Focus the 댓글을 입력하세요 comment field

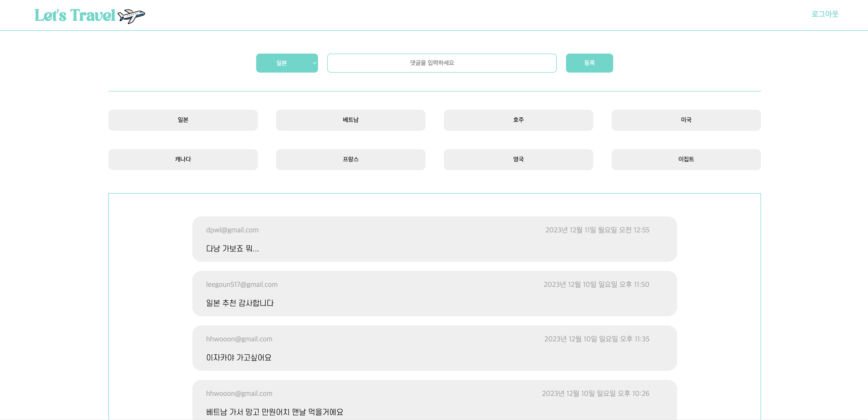(441, 63)
